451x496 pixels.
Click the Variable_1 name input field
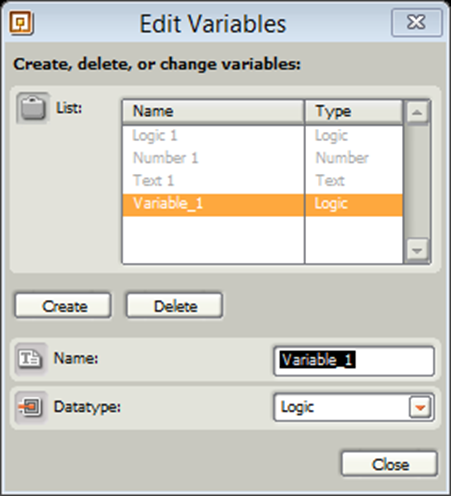click(354, 361)
